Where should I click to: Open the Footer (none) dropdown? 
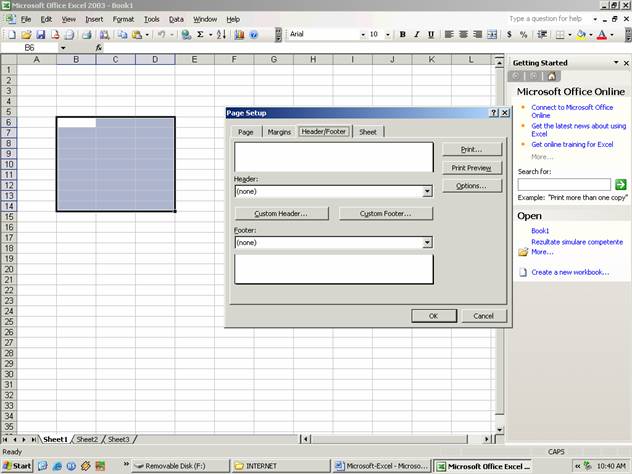point(427,243)
